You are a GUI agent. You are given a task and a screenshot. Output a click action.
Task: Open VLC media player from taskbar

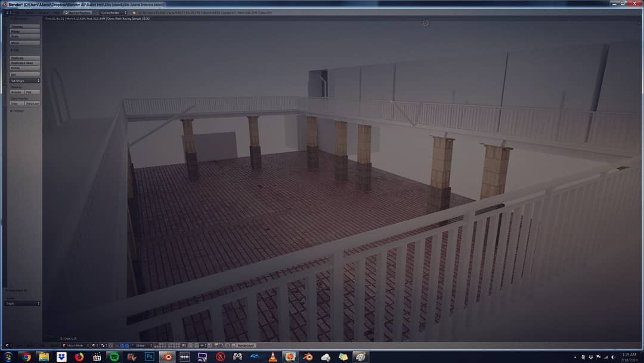[x=273, y=357]
